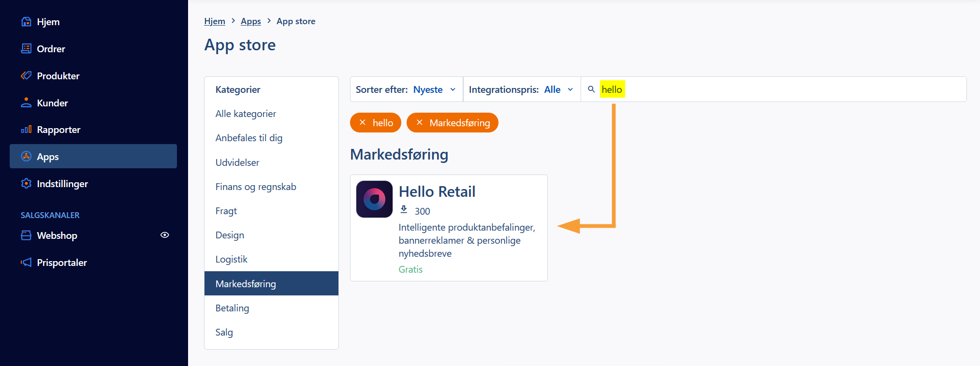The height and width of the screenshot is (366, 980).
Task: Select Finans og regnskab category
Action: (271, 187)
